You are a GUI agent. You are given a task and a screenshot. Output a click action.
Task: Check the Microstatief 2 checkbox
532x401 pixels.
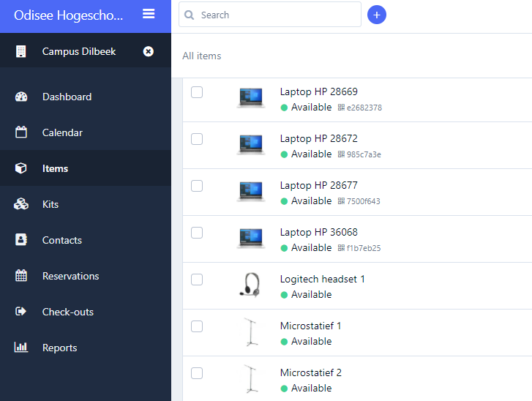(197, 373)
